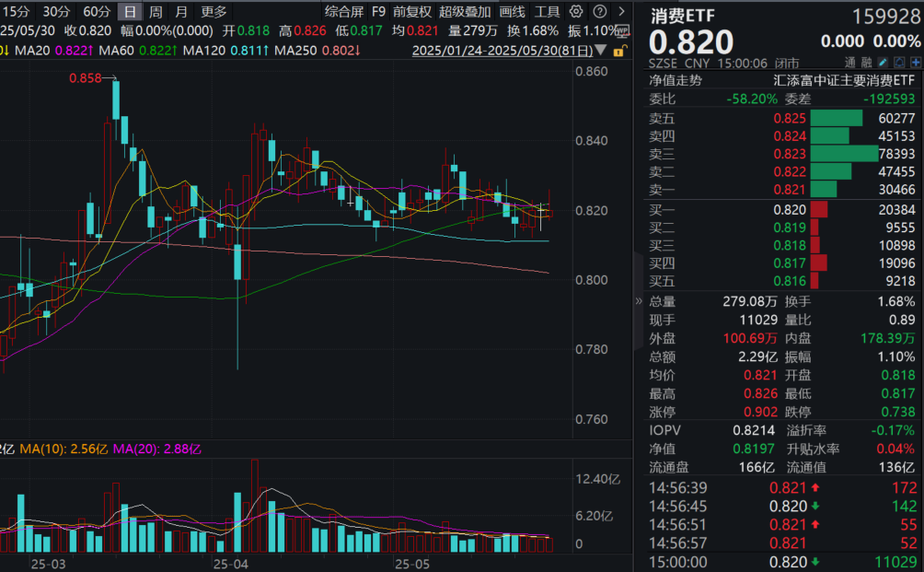Open 综合屏 combined screen view

tap(343, 12)
